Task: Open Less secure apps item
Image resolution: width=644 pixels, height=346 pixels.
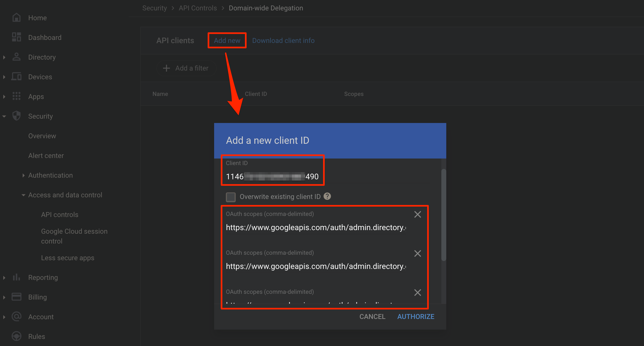Action: pyautogui.click(x=67, y=258)
